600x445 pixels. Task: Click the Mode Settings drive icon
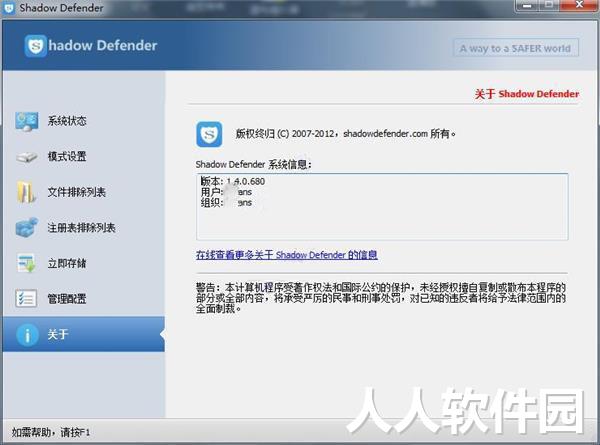[27, 156]
